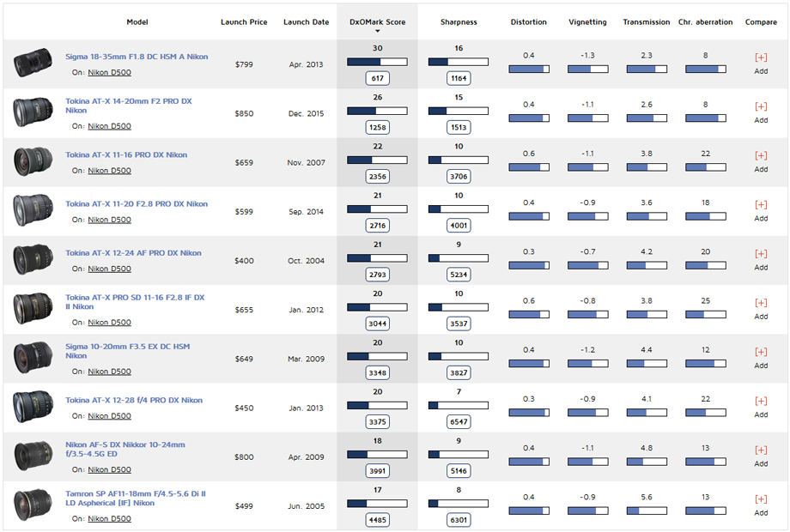
Task: Open the Sigma 10-20mm F3.5 EX DC HSM link
Action: pos(127,351)
